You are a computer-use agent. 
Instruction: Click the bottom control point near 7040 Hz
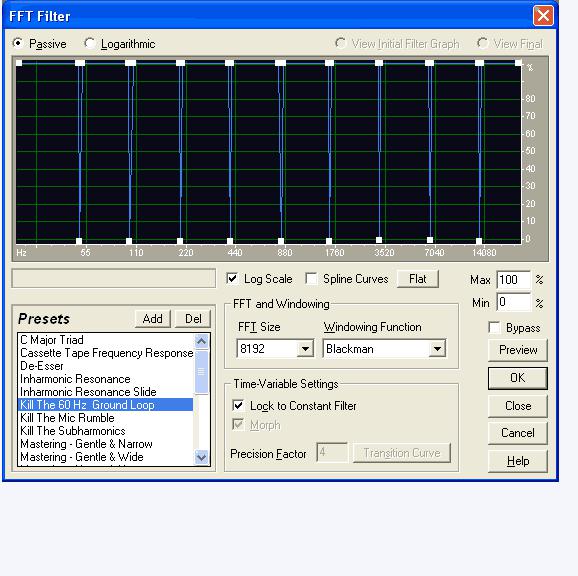coord(430,240)
